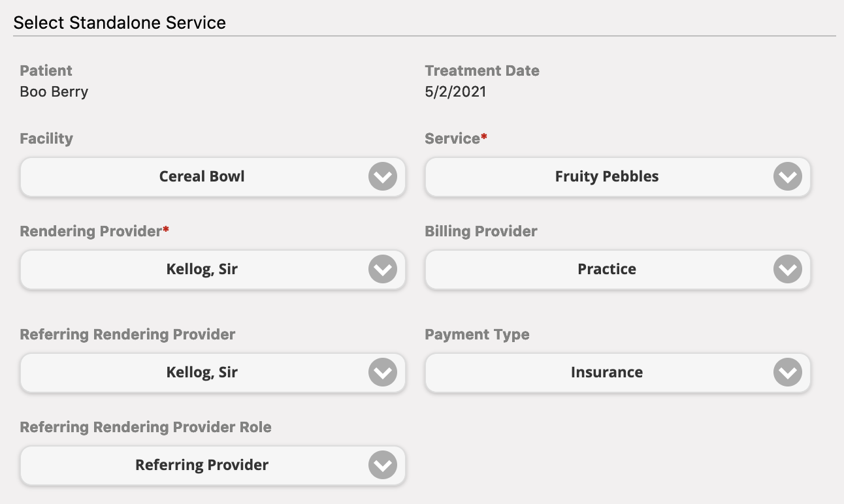Click the Referring Rendering Provider chevron icon
The width and height of the screenshot is (844, 504).
pos(382,373)
